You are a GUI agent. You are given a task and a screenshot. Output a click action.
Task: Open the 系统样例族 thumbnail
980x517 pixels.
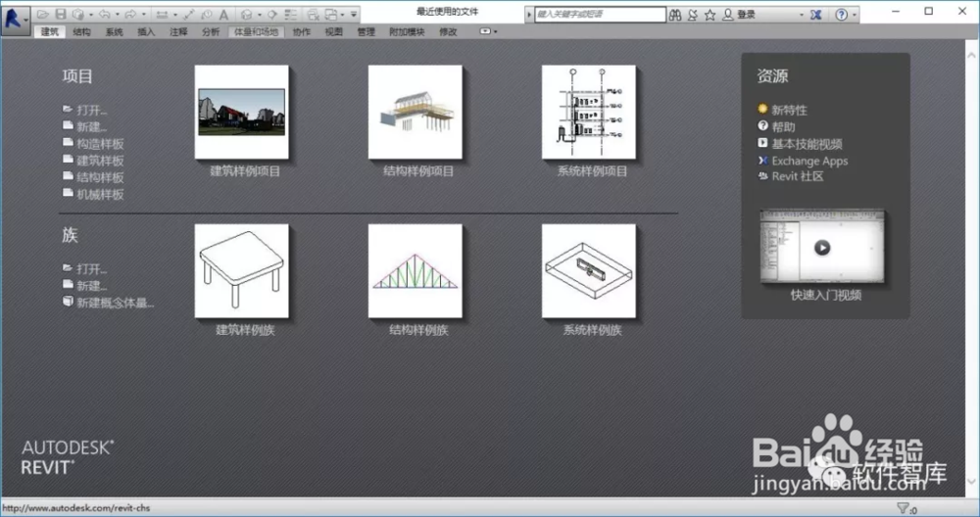589,271
